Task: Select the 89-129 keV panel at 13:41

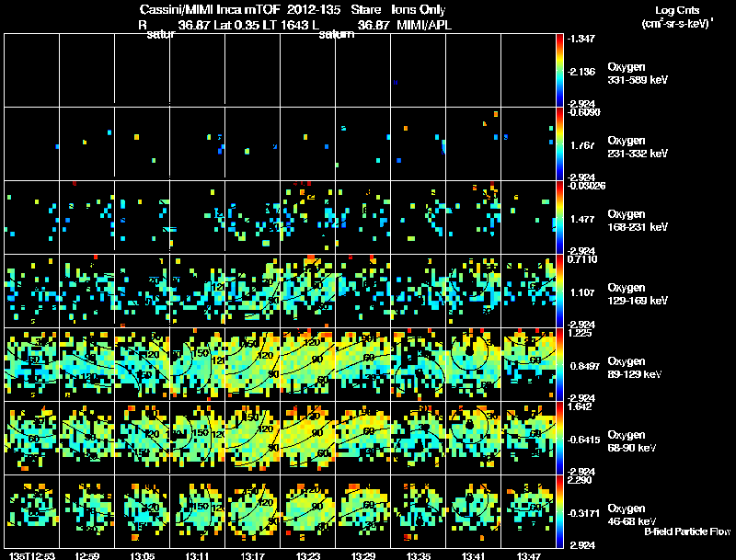Action: pos(473,364)
